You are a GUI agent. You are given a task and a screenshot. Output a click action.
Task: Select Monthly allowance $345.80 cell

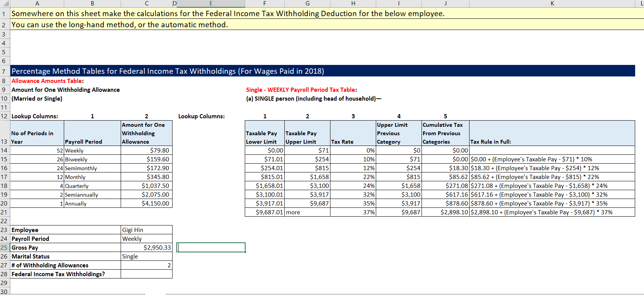[146, 177]
